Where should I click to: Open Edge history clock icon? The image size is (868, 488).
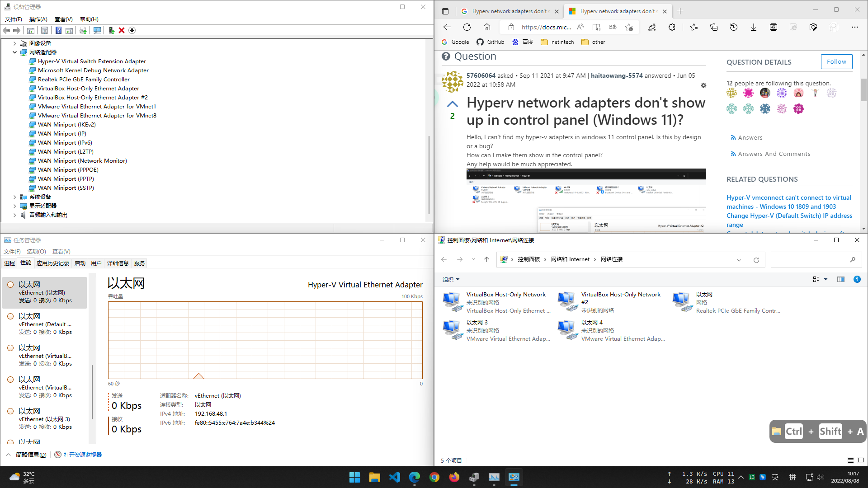pyautogui.click(x=734, y=27)
